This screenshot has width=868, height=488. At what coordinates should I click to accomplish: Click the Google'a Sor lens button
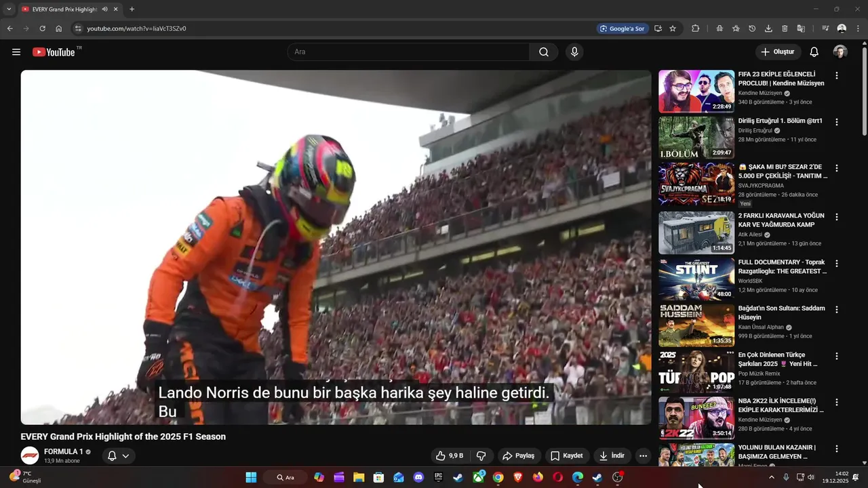[x=622, y=28]
